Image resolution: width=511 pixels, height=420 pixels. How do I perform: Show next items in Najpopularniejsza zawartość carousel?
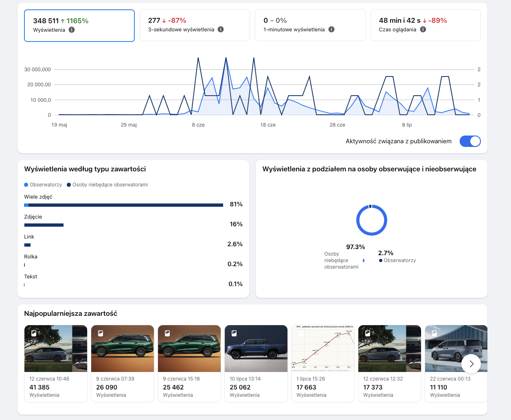471,364
